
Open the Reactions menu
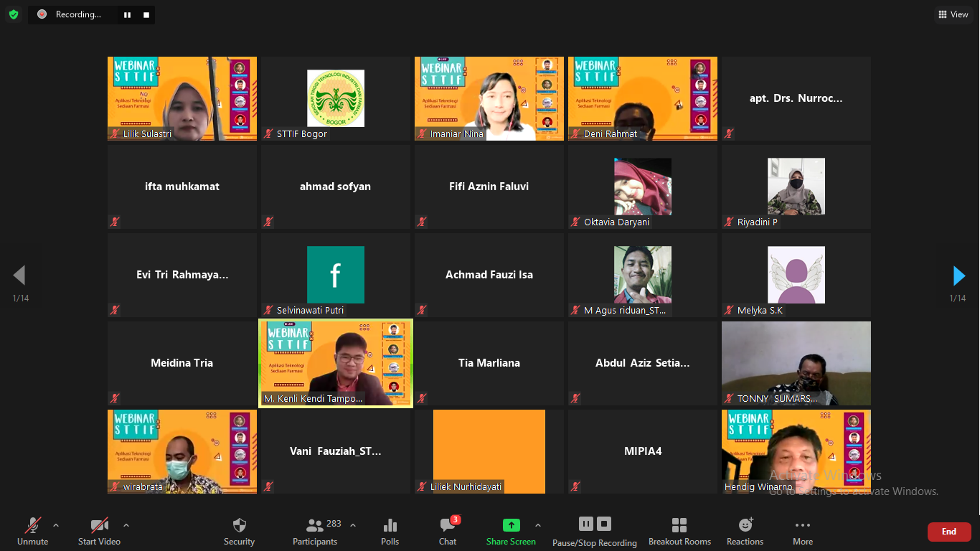(745, 532)
